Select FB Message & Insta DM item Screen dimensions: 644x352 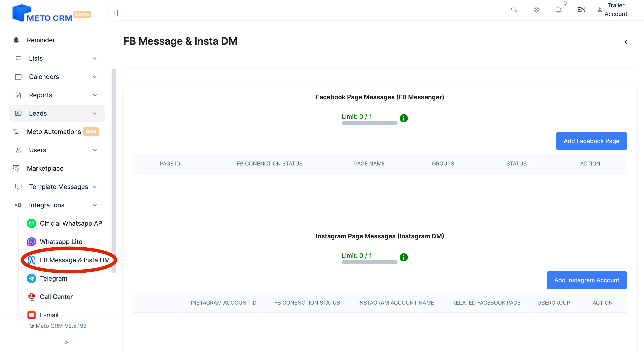(x=75, y=260)
